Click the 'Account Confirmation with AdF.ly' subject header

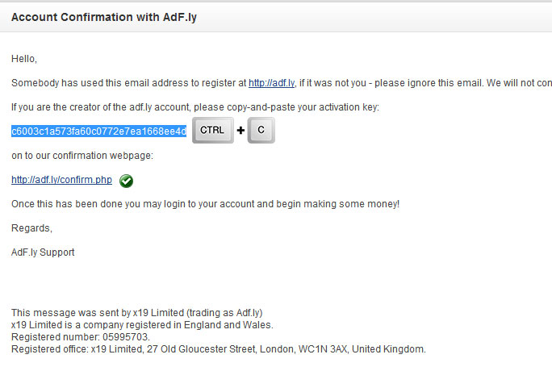pyautogui.click(x=104, y=17)
